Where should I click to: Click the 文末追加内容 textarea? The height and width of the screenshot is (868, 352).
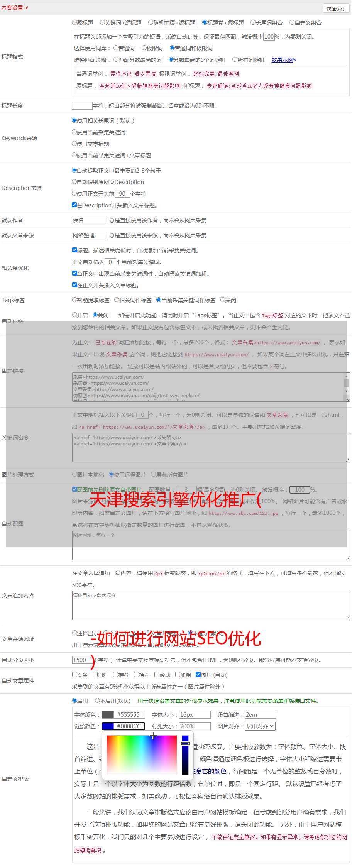pos(211,605)
